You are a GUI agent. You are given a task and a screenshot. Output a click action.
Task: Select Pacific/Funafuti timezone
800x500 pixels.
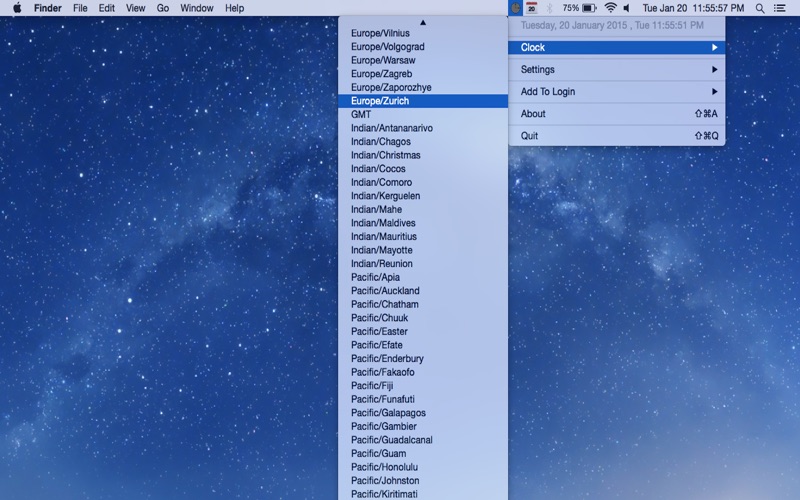[423, 399]
